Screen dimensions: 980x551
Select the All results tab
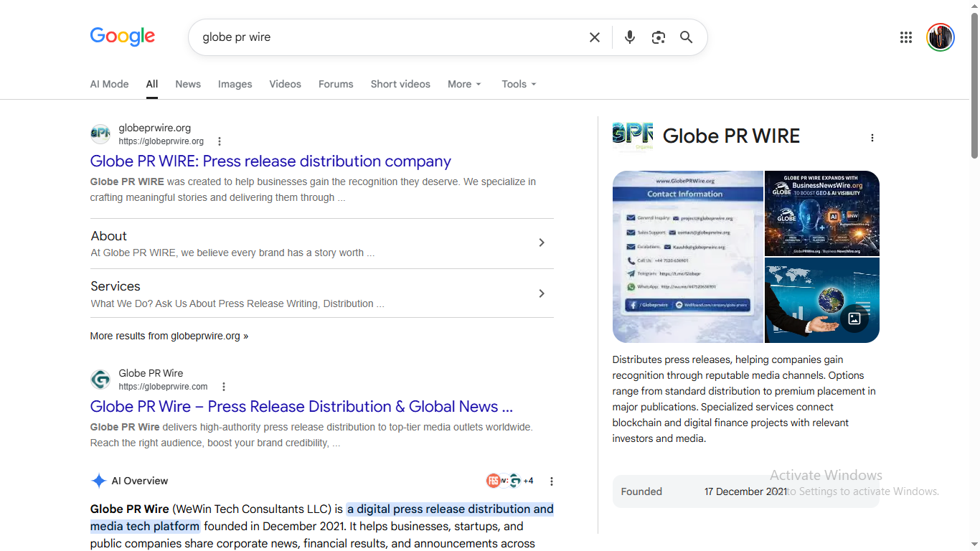coord(152,84)
